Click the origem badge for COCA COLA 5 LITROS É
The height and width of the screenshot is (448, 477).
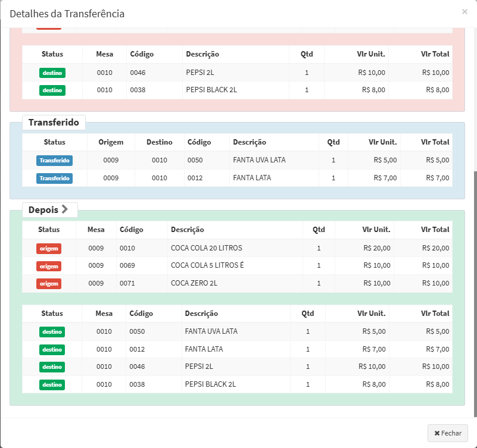point(49,266)
